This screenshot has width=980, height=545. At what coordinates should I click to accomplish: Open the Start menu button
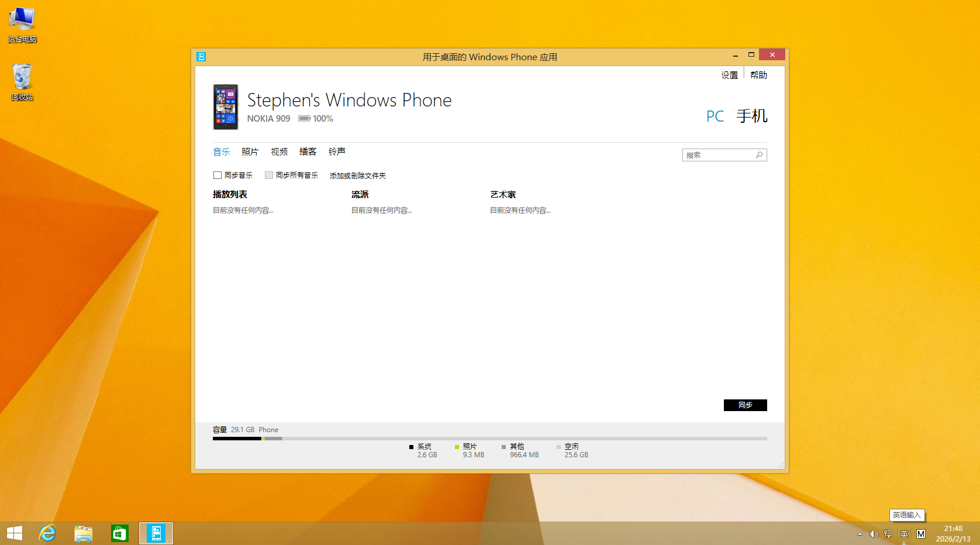pyautogui.click(x=15, y=533)
